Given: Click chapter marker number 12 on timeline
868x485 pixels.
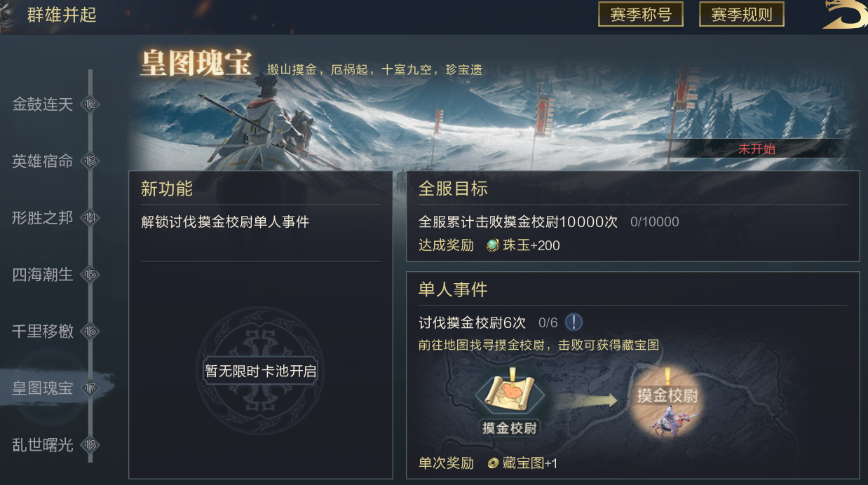Looking at the screenshot, I should tap(90, 104).
